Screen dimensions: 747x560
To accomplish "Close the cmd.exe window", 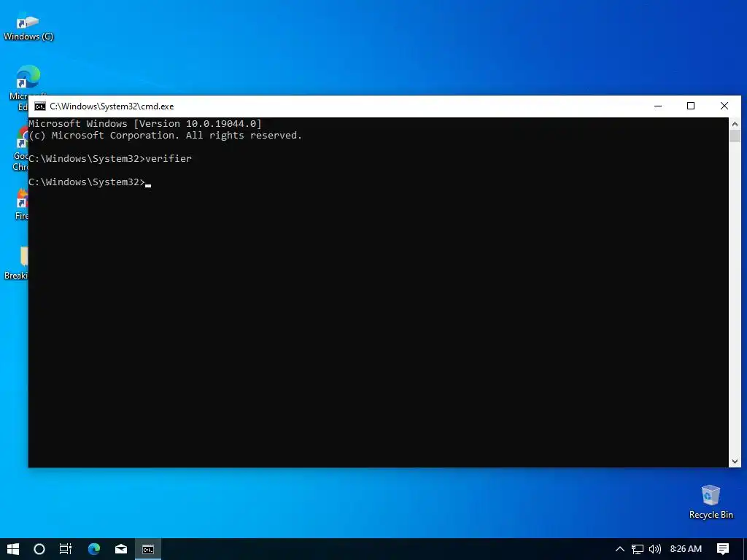I will click(724, 106).
